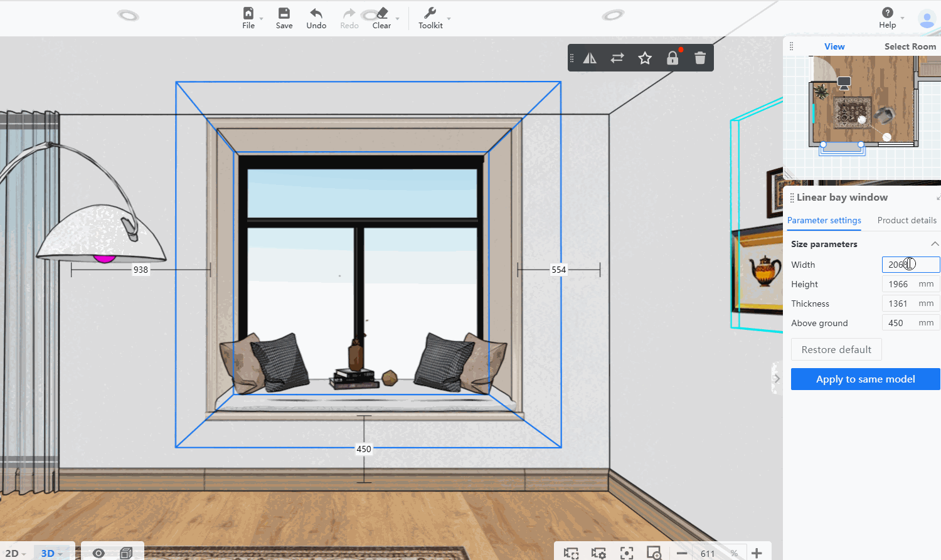Viewport: 941px width, 560px height.
Task: Open the File dropdown menu
Action: 249,18
